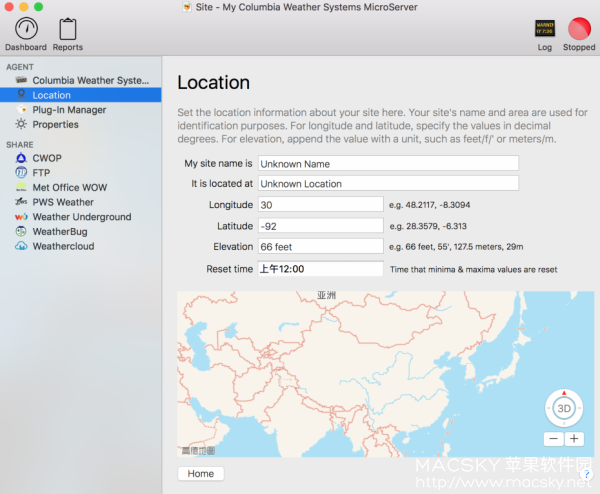The image size is (600, 494).
Task: Select Location in the Agent list
Action: 81,95
